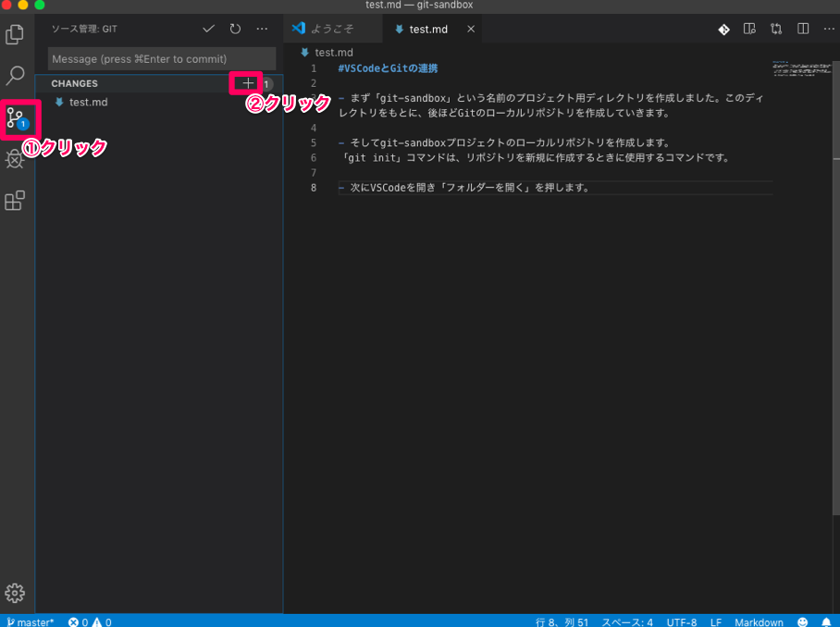This screenshot has width=840, height=627.
Task: Switch to the test.md editor tab
Action: (431, 28)
